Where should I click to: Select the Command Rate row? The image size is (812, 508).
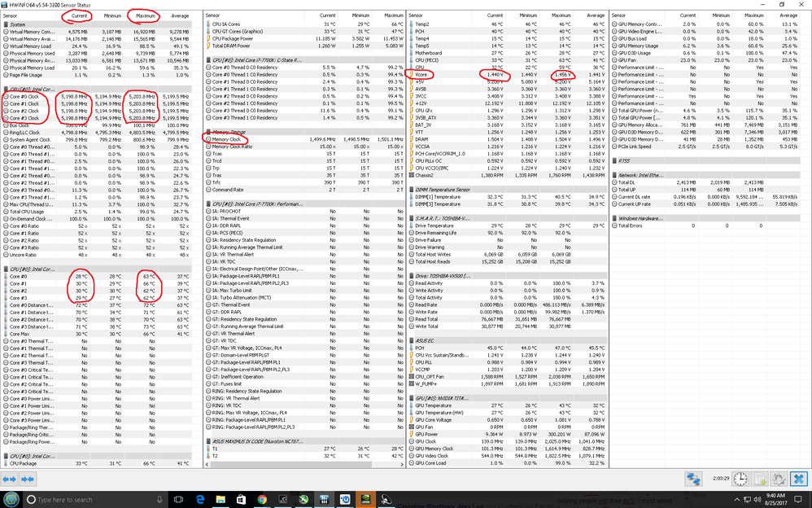coord(304,190)
